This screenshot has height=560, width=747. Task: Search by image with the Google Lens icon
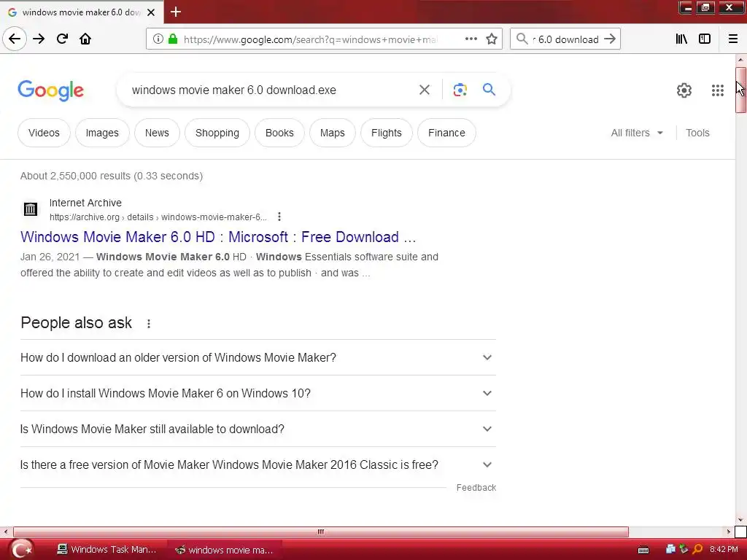[x=460, y=90]
